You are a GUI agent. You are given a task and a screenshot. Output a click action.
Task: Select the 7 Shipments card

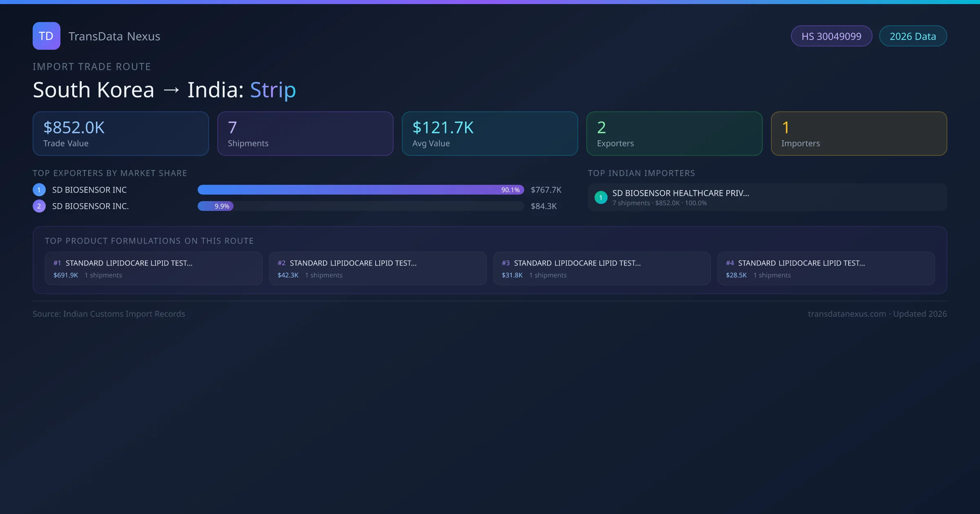[x=305, y=134]
